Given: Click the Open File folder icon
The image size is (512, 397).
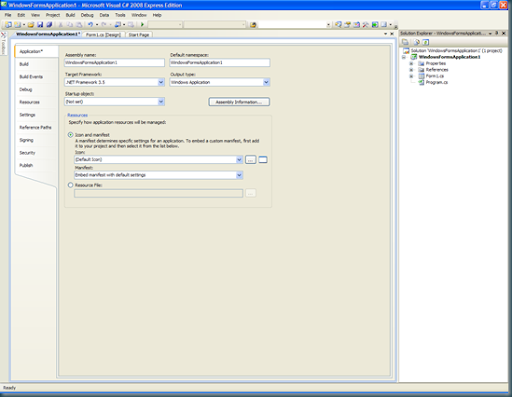Looking at the screenshot, I should [31, 24].
